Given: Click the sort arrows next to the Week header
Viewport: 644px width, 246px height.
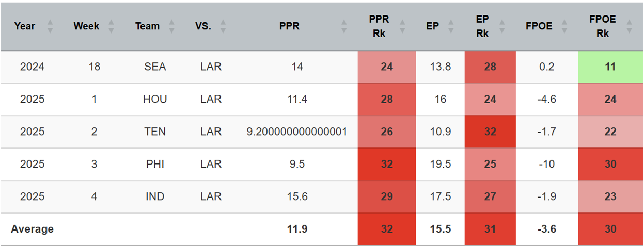Looking at the screenshot, I should click(x=112, y=26).
